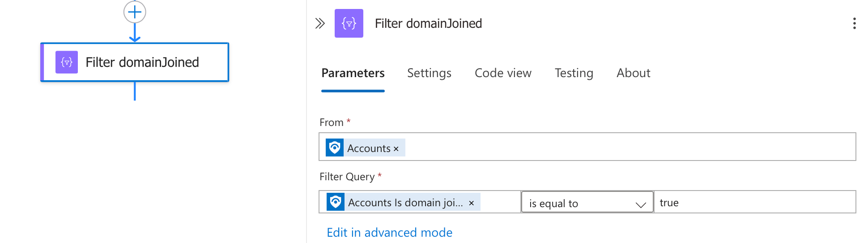The width and height of the screenshot is (868, 243).
Task: Switch to the Code view tab
Action: (x=503, y=73)
